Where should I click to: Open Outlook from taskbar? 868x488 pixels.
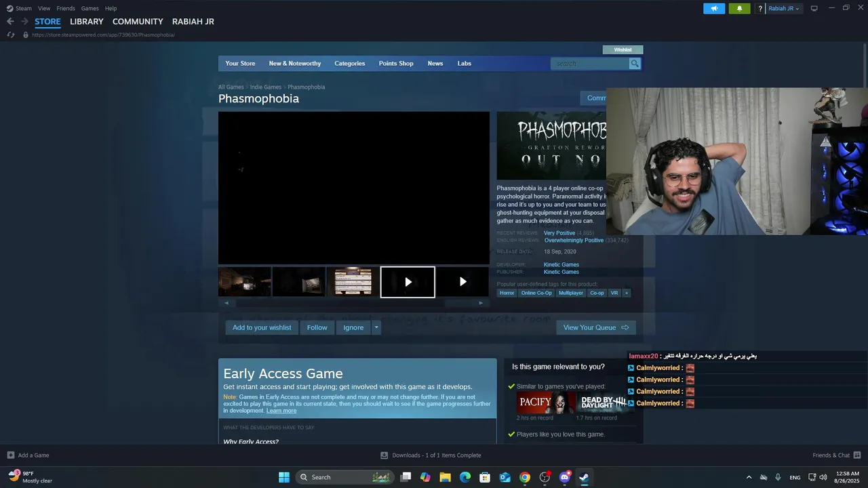[x=505, y=477]
